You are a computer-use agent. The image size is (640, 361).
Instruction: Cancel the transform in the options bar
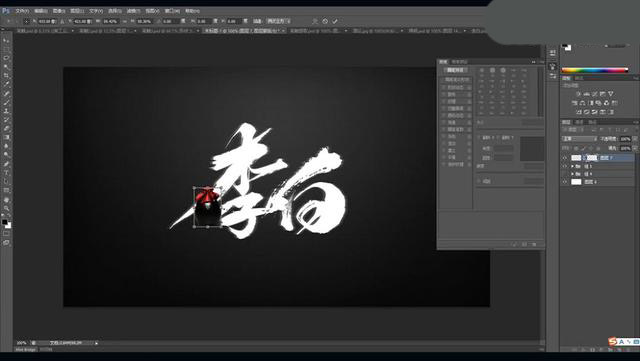tap(325, 21)
